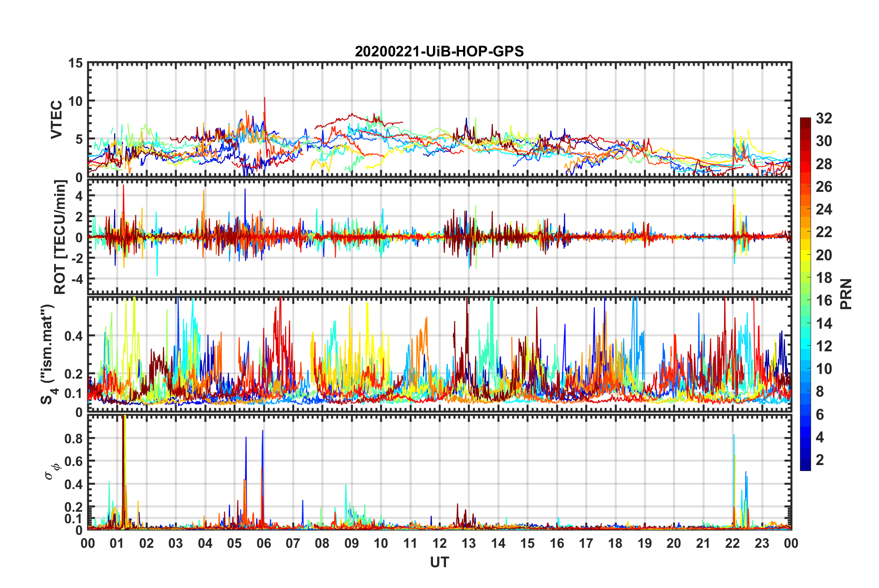This screenshot has width=879, height=588.
Task: Click the 0.2 tick on the S4 axis
Action: pos(73,374)
